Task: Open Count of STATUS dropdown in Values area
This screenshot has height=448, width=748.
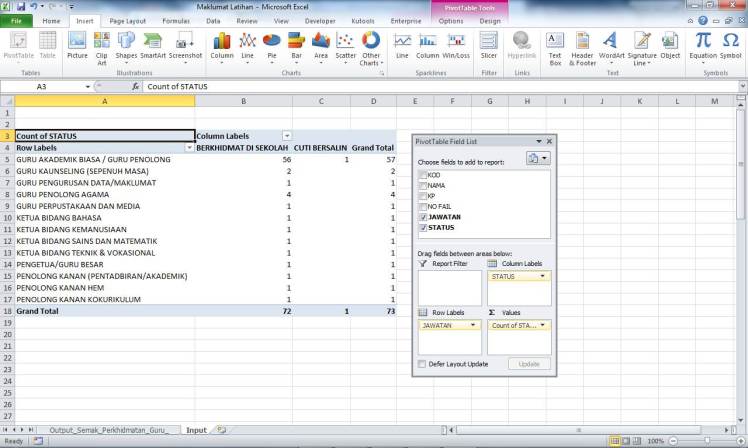Action: coord(542,325)
